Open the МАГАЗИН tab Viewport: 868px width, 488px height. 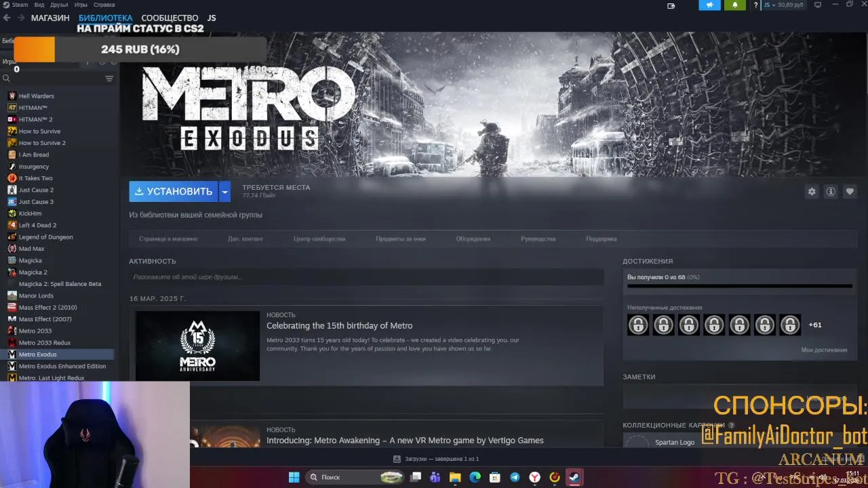pos(50,18)
